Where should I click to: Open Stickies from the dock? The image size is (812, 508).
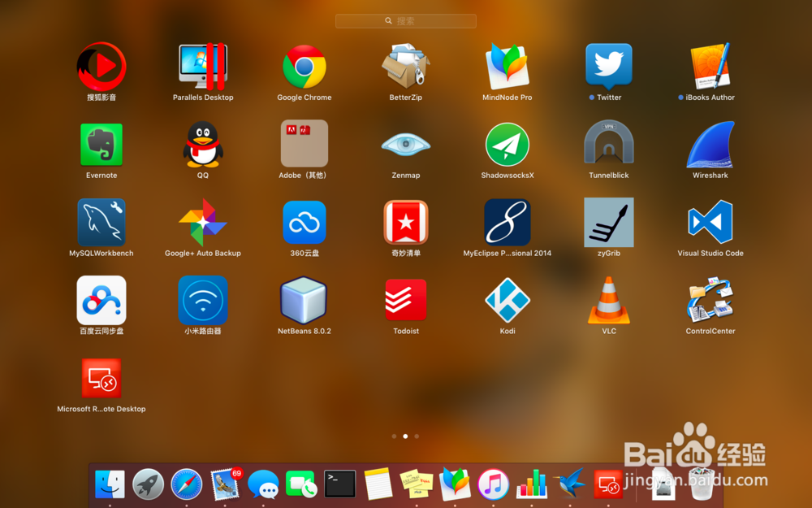tap(417, 484)
